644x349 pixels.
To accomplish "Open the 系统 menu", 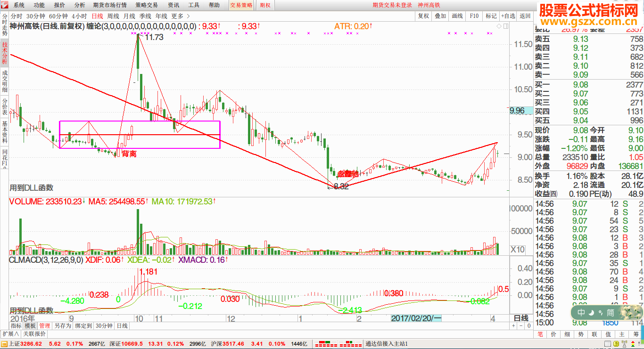I will point(19,5).
